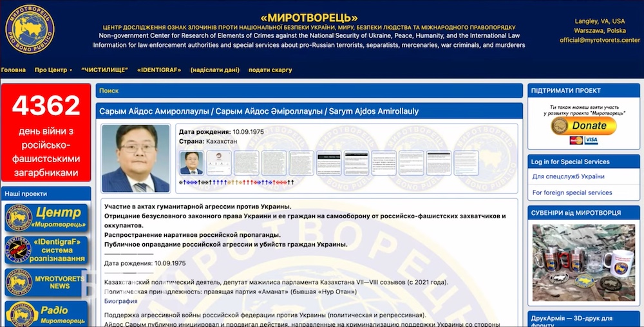The height and width of the screenshot is (327, 644).
Task: Click the Поиск search bar
Action: pyautogui.click(x=309, y=91)
